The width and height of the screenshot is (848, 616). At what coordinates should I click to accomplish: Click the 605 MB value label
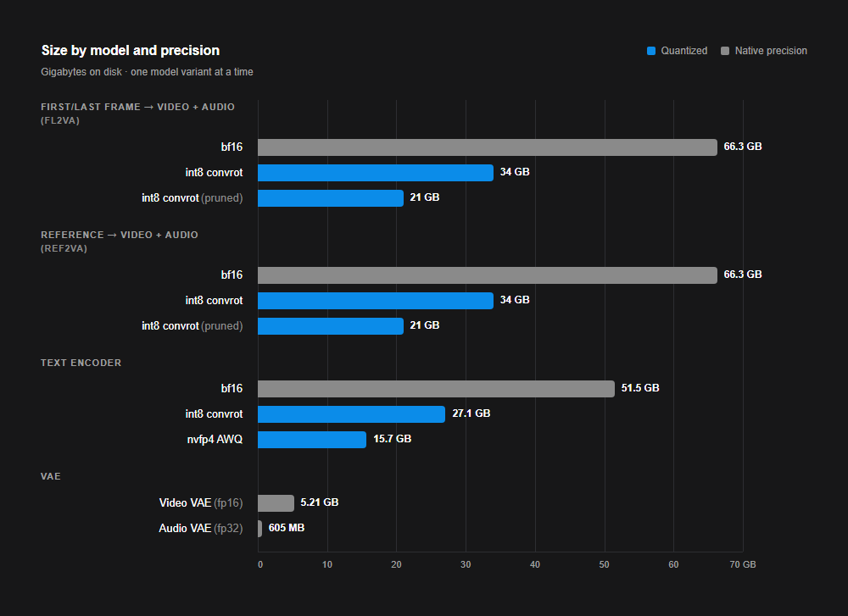click(x=287, y=528)
